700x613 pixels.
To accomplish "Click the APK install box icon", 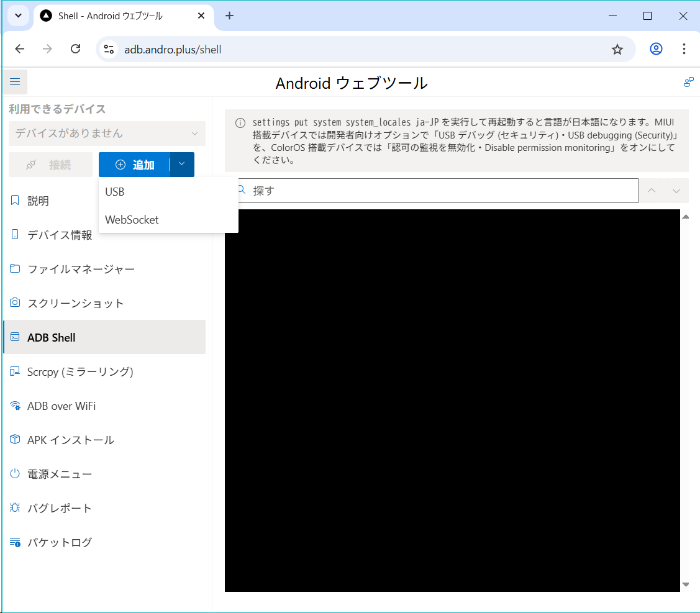I will coord(15,440).
